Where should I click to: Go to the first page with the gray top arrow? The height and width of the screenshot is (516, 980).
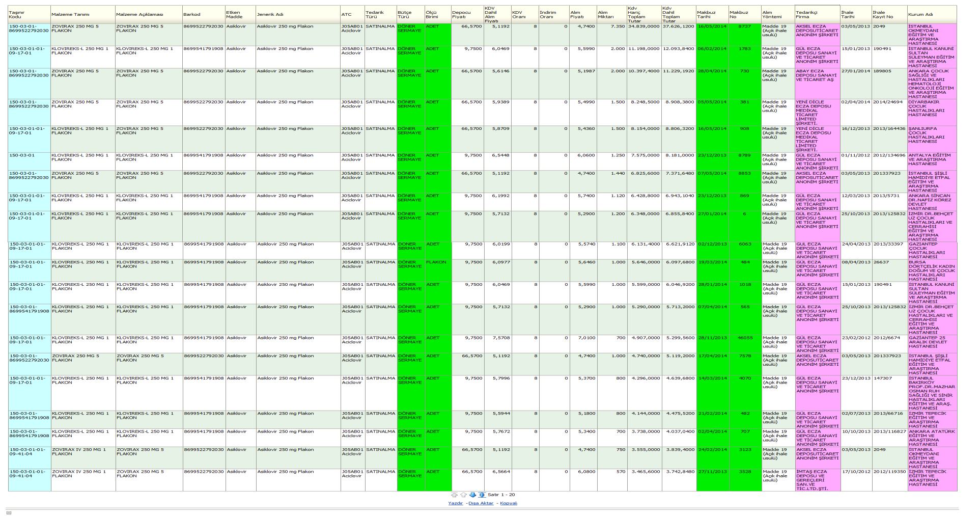tap(454, 495)
